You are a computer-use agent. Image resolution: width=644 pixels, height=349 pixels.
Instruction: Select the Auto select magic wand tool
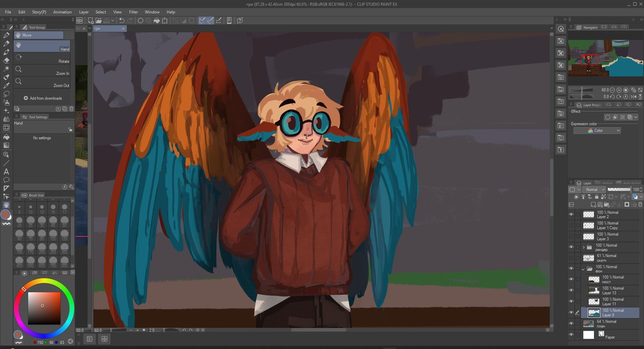6,69
